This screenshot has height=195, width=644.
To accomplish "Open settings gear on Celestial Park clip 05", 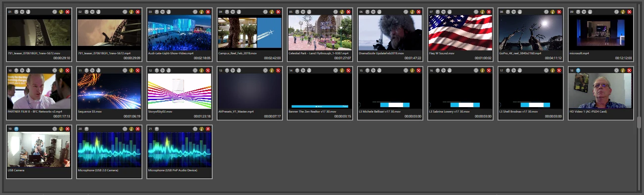I will coord(335,12).
